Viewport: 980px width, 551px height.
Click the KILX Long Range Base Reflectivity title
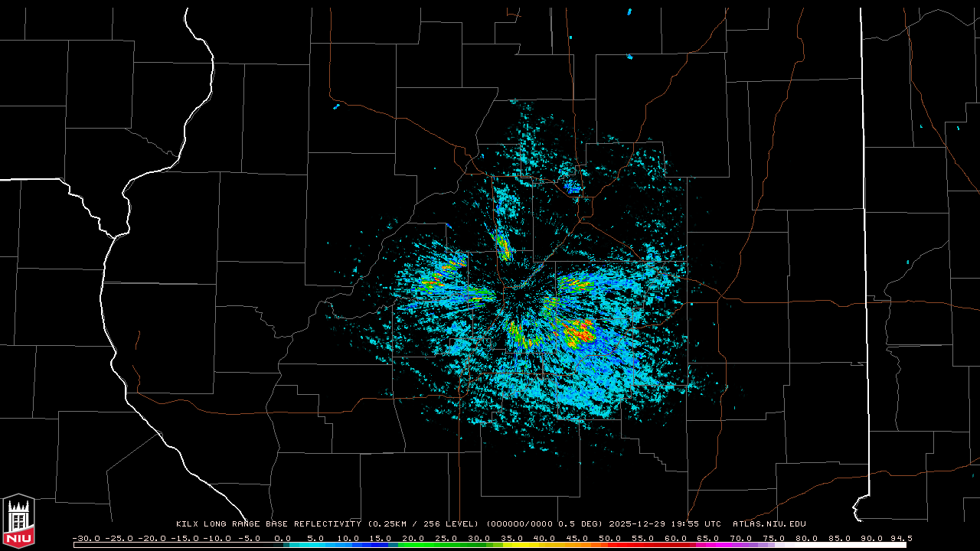point(268,524)
